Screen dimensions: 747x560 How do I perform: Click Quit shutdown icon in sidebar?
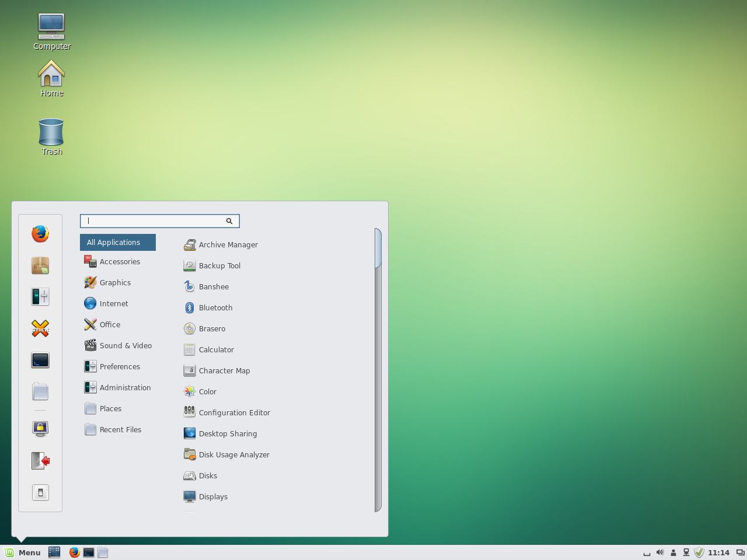pos(40,492)
